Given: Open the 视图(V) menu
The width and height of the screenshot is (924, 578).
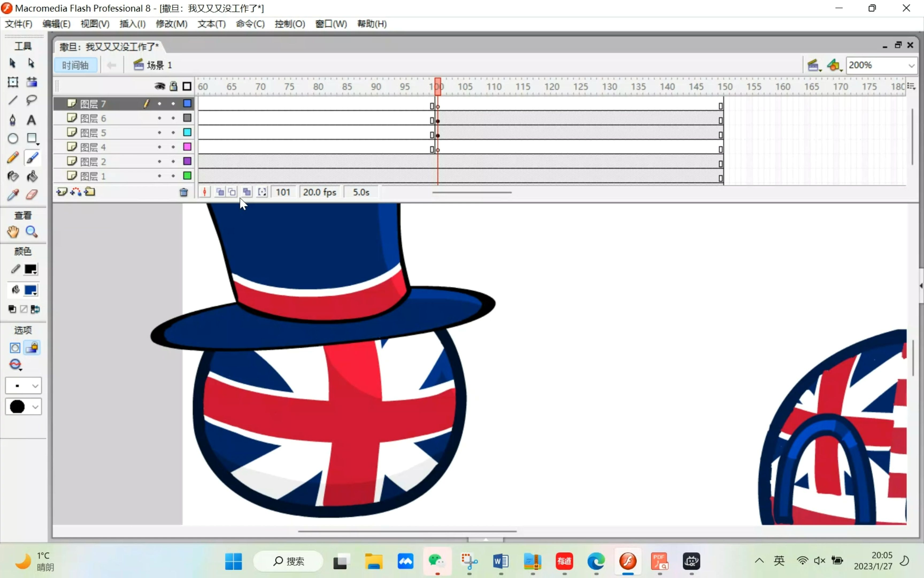Looking at the screenshot, I should tap(95, 24).
